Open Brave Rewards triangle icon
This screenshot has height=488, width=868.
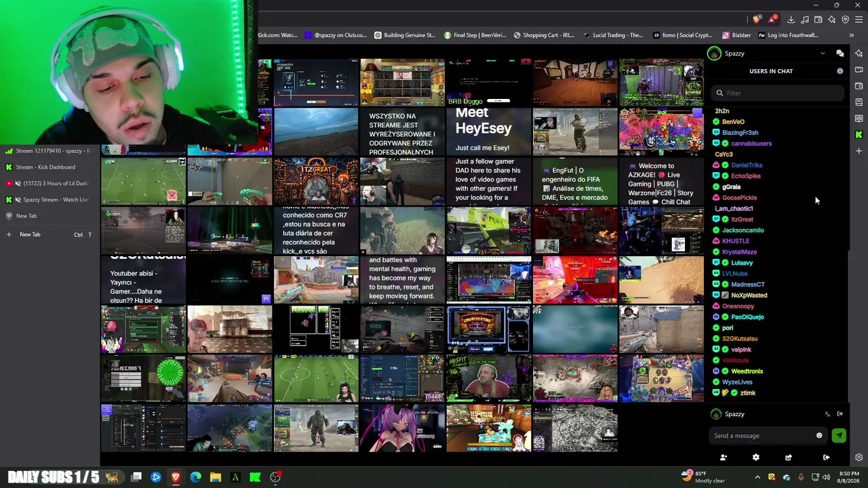coord(772,20)
